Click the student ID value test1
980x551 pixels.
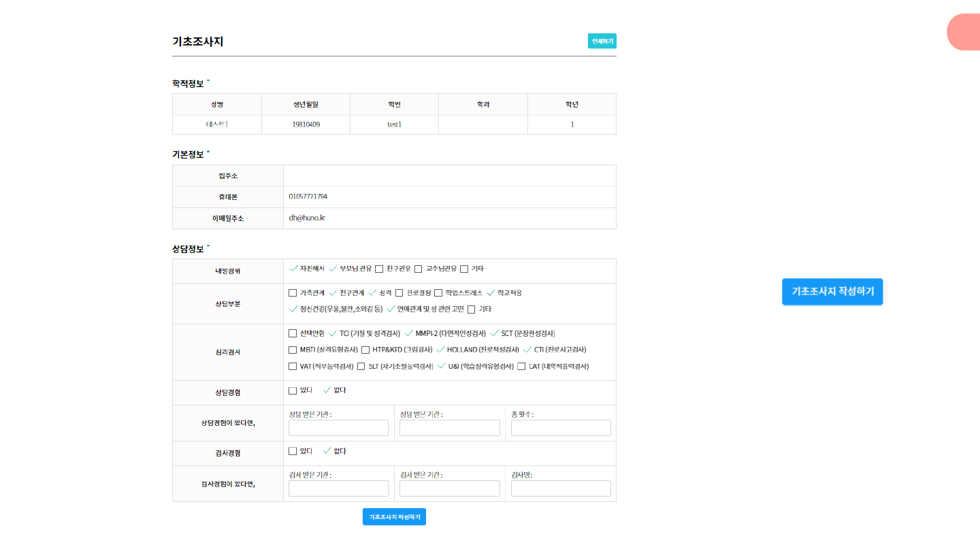point(395,124)
